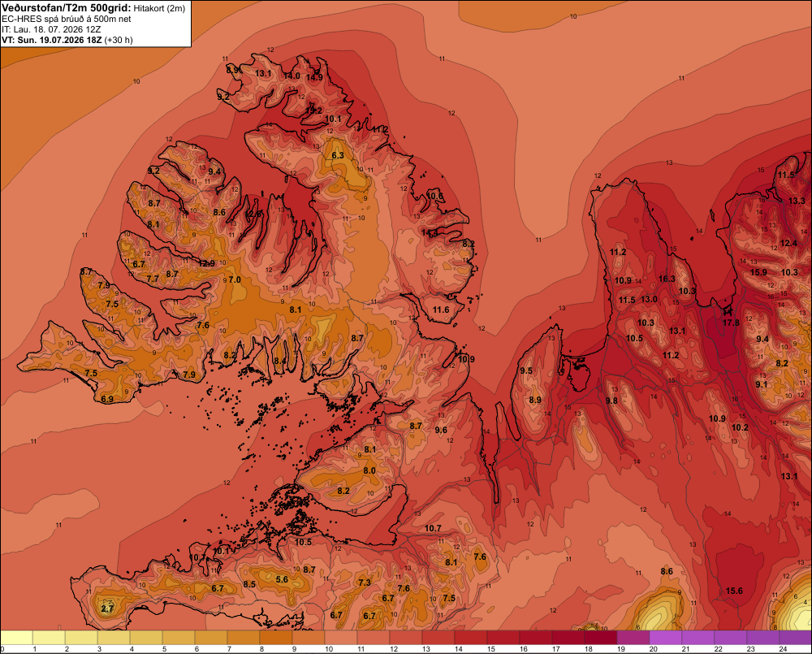Click the 10.6 temperature value
Screen dimensions: 812x654
435,196
